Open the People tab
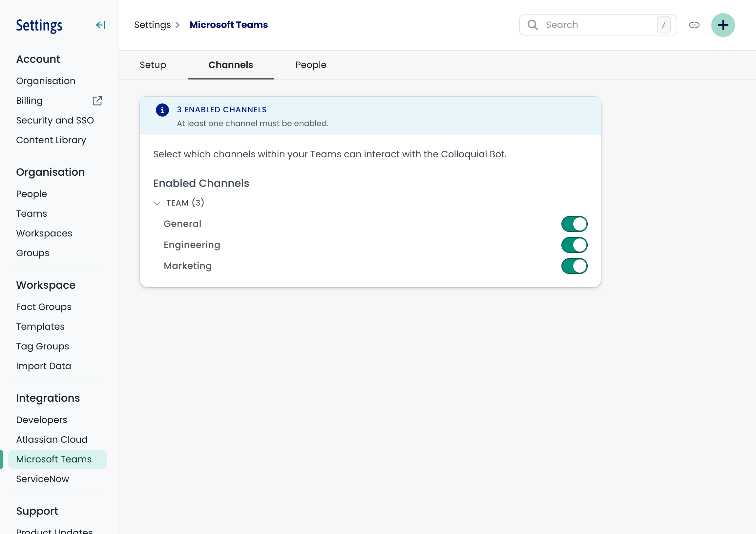 (x=311, y=65)
